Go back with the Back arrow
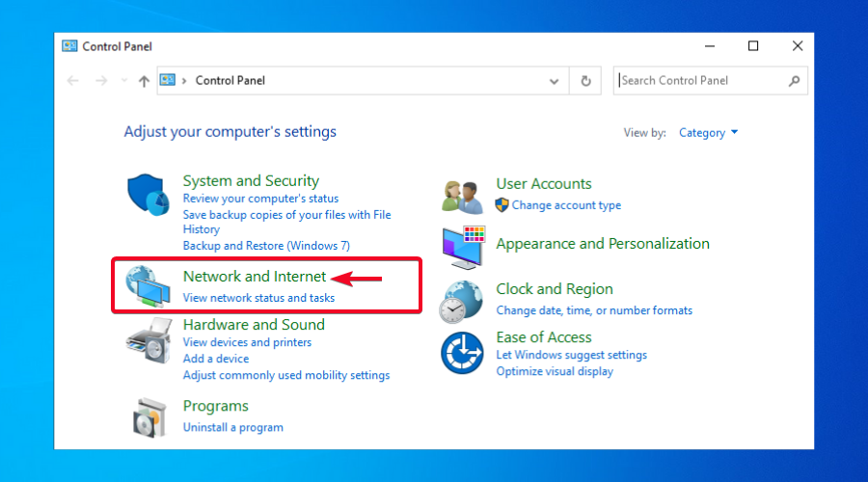This screenshot has height=482, width=868. pyautogui.click(x=72, y=81)
